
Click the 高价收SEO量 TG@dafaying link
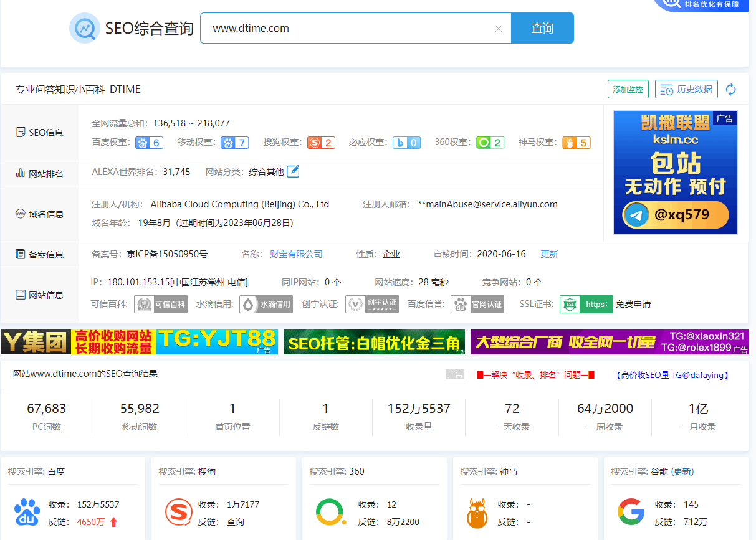(672, 375)
